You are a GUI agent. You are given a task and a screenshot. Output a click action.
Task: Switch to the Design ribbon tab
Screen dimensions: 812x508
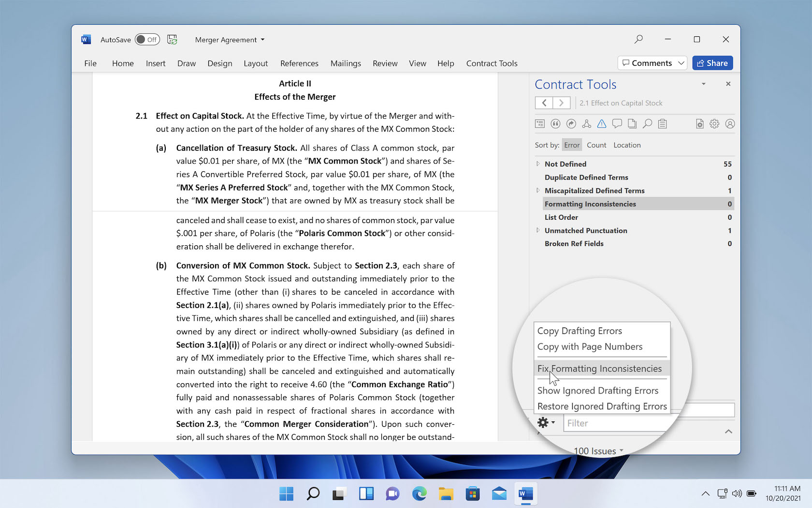pos(220,63)
